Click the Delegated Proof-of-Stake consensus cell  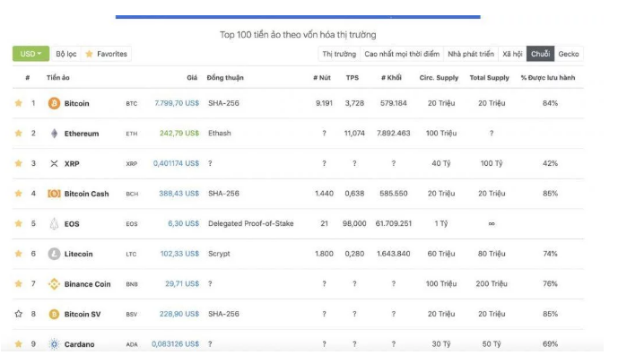(250, 223)
